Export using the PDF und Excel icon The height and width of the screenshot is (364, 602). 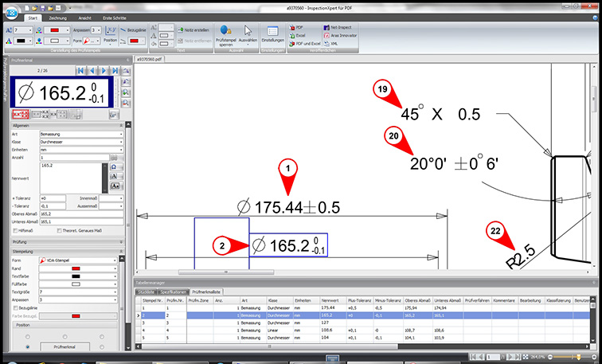(299, 44)
